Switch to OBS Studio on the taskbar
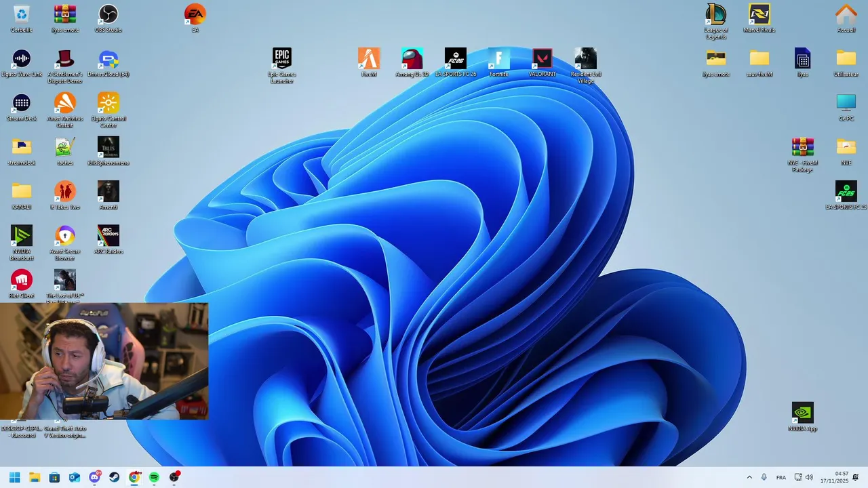 coord(174,477)
